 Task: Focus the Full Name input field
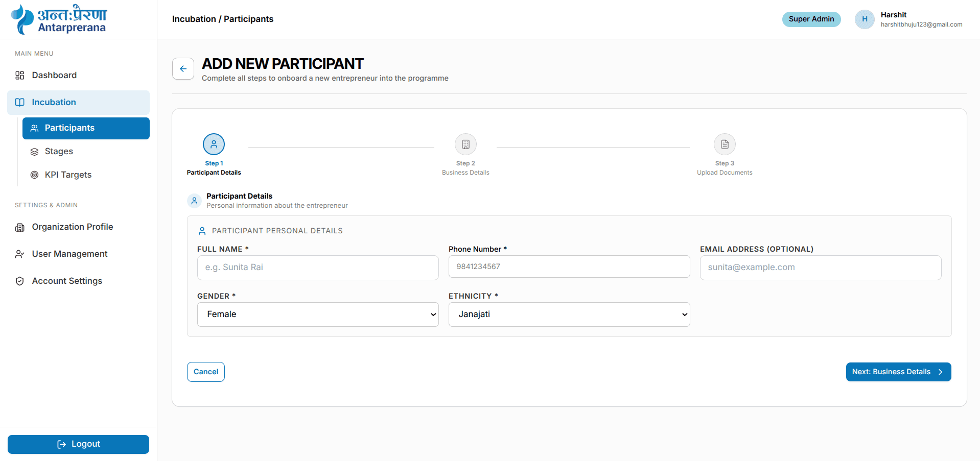pos(318,268)
